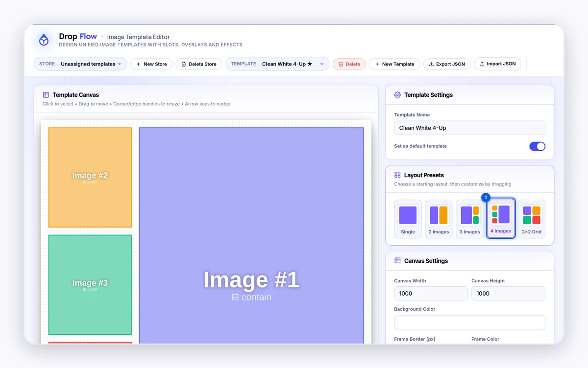This screenshot has height=368, width=588.
Task: Click into the Template Name field
Action: (469, 128)
